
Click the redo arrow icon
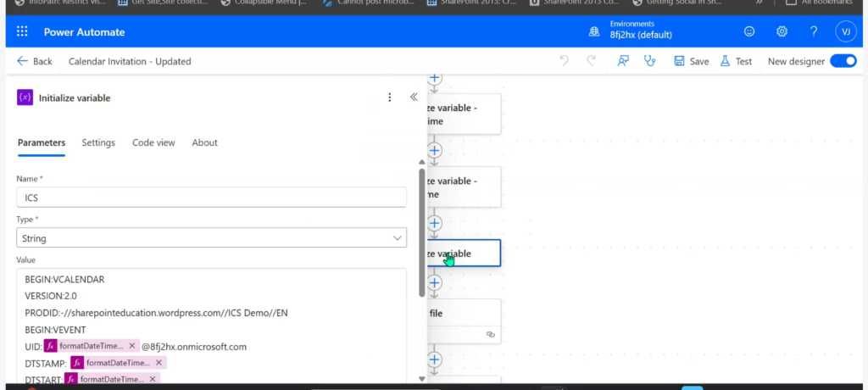point(591,61)
